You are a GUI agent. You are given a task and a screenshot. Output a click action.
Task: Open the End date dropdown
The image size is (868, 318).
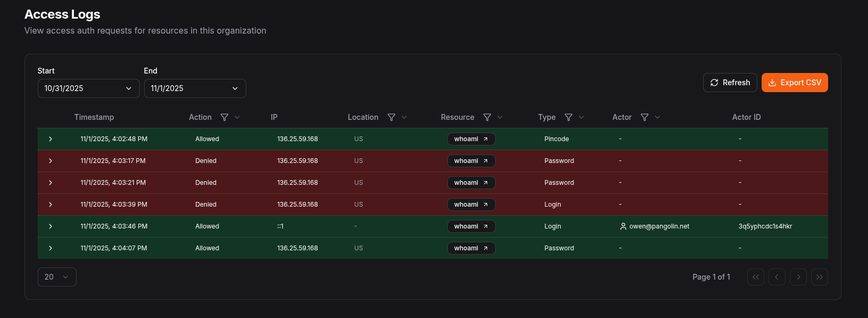pos(195,88)
